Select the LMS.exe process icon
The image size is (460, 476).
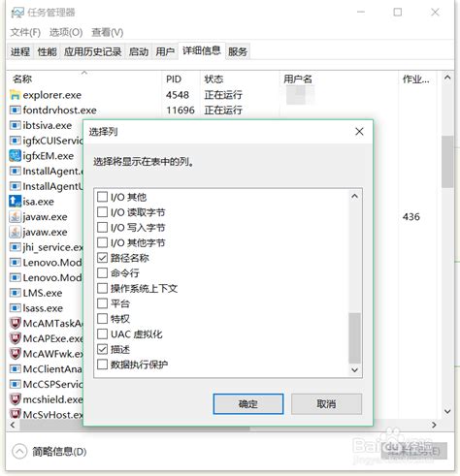pyautogui.click(x=15, y=293)
